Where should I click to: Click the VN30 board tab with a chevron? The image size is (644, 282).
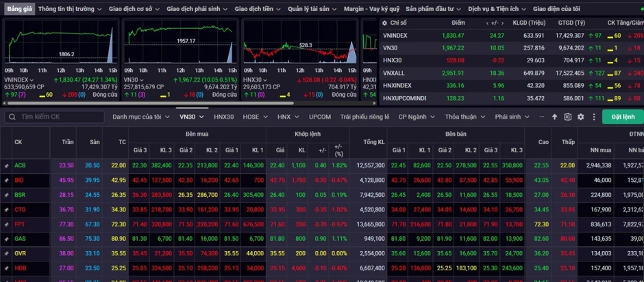pos(192,117)
